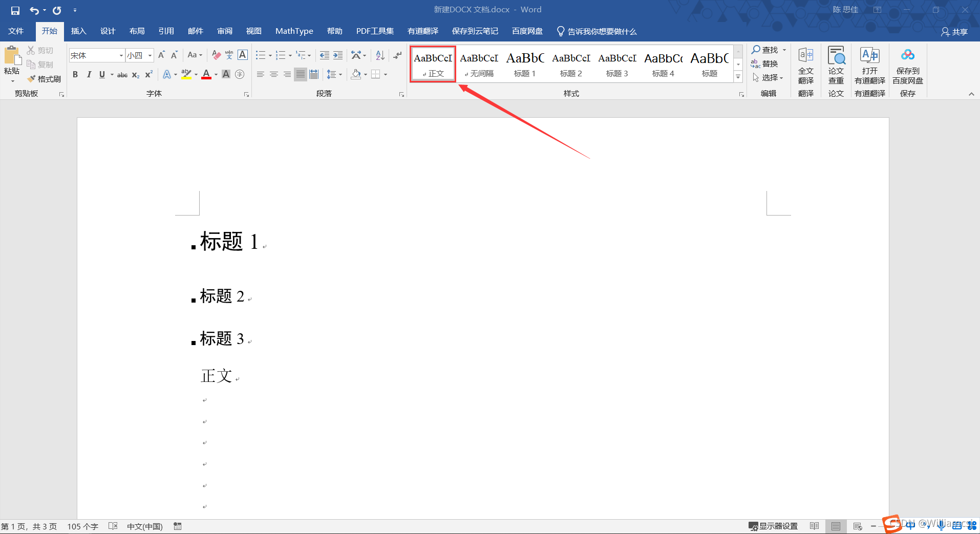The width and height of the screenshot is (980, 534).
Task: Click the 105 个字 word count
Action: 82,526
